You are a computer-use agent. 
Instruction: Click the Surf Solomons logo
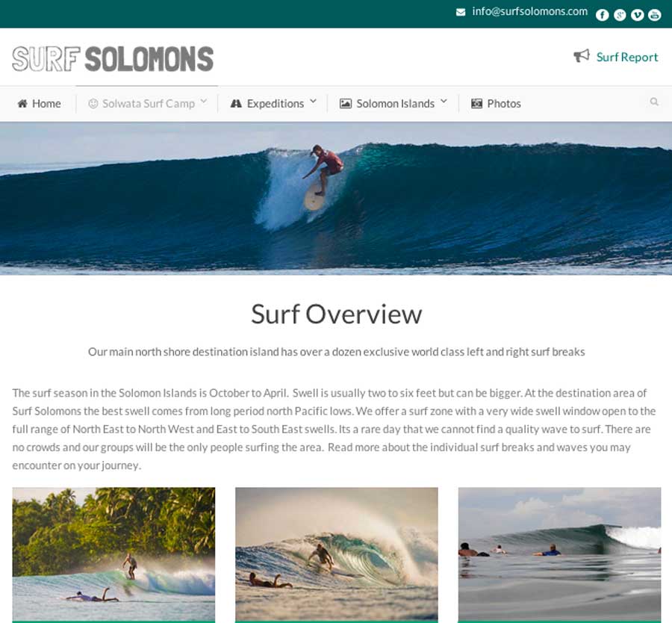tap(113, 59)
